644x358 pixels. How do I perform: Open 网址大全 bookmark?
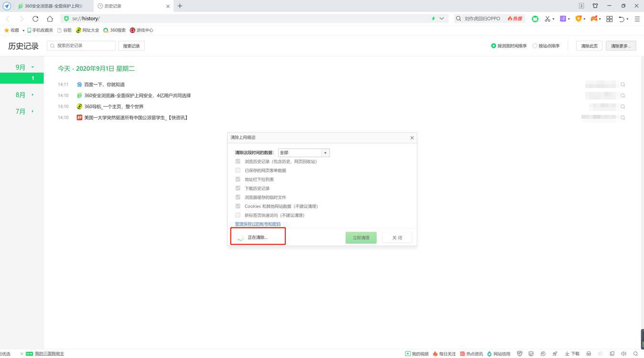point(87,30)
